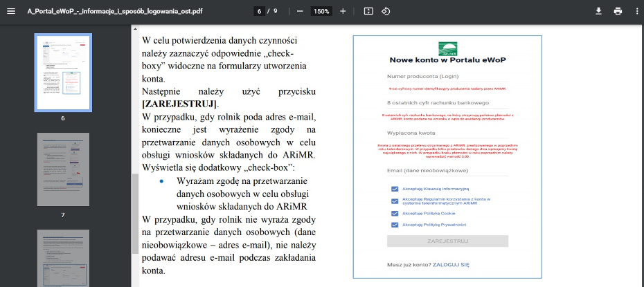Click the fit to page icon
This screenshot has height=287, width=644.
click(368, 12)
